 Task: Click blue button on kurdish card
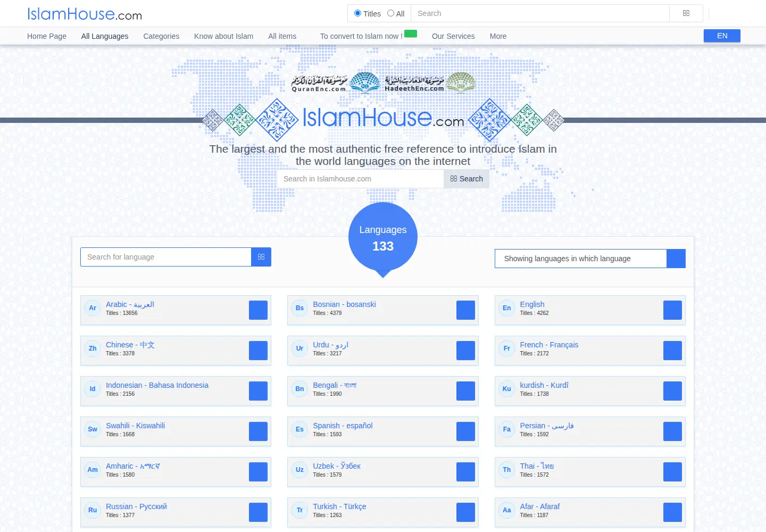tap(672, 391)
